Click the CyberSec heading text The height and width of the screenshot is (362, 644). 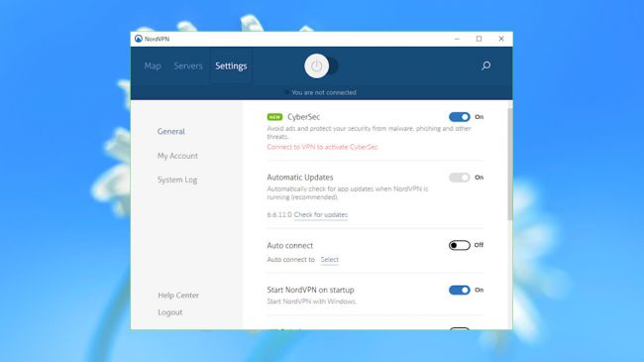pos(303,117)
